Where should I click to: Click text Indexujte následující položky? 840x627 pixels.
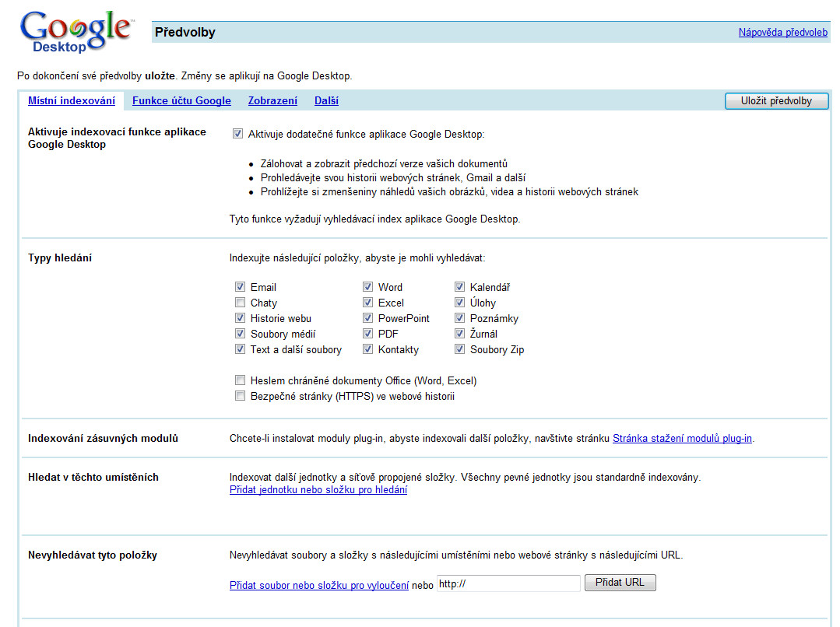pyautogui.click(x=357, y=257)
